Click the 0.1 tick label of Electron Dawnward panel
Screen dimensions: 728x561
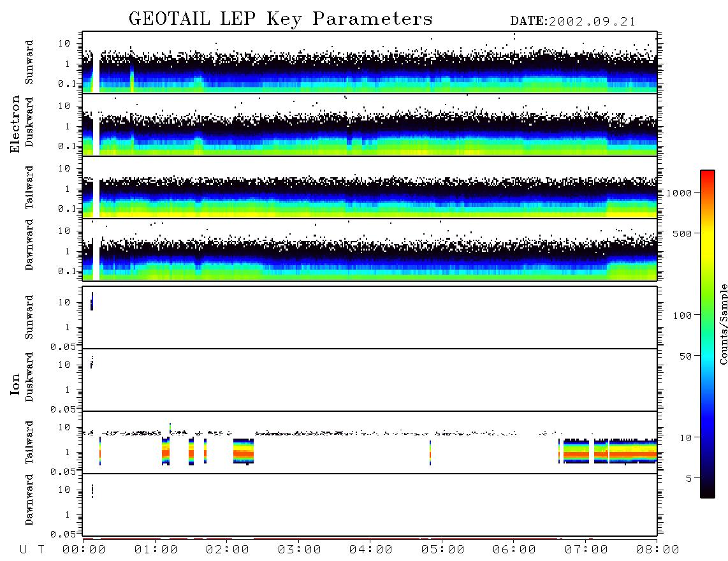pos(67,271)
